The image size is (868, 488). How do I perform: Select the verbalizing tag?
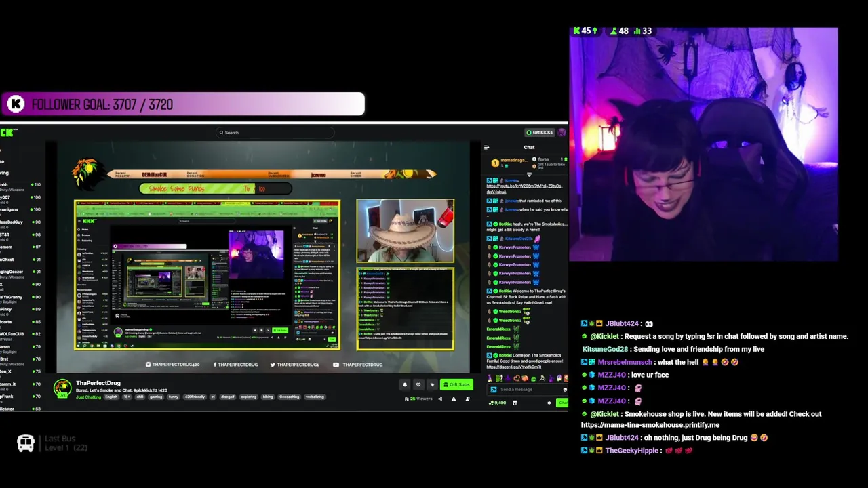pyautogui.click(x=315, y=397)
